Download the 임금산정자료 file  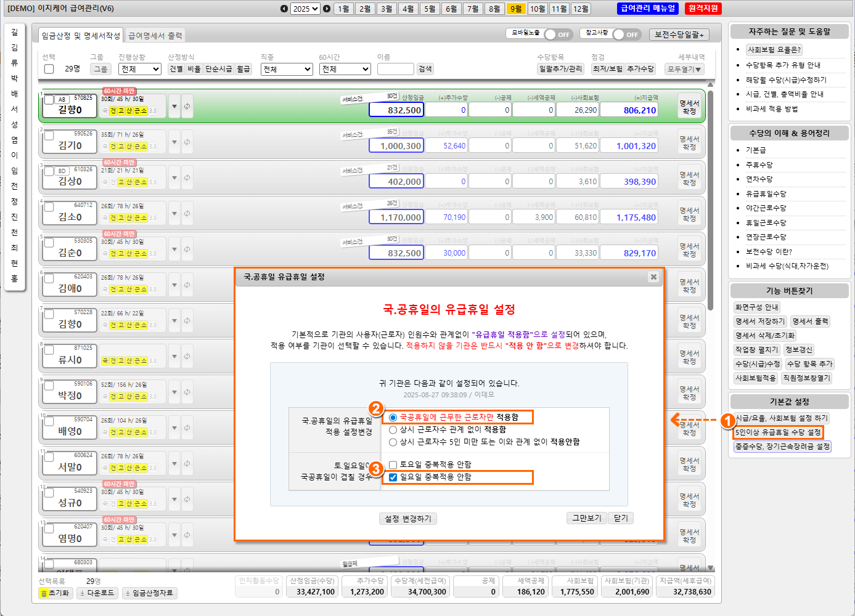pos(150,593)
